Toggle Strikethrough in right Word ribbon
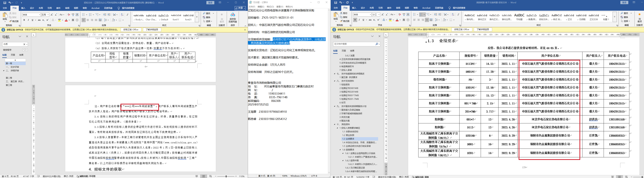 tap(370, 20)
